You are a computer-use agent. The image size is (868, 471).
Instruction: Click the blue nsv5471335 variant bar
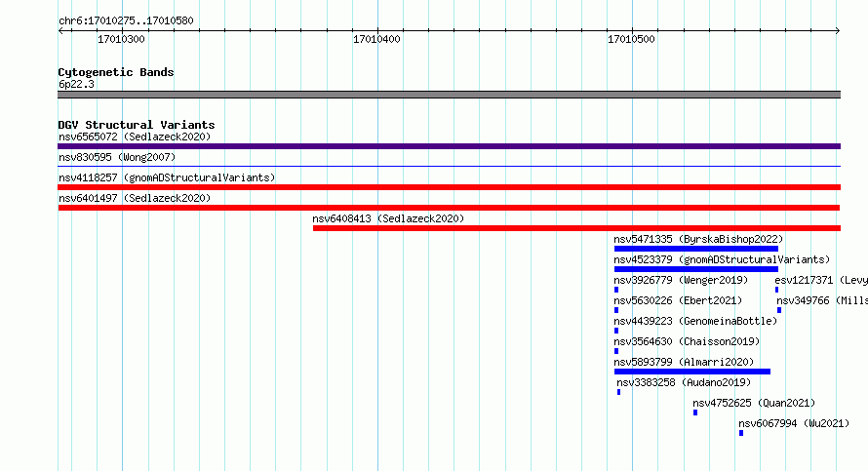click(696, 249)
